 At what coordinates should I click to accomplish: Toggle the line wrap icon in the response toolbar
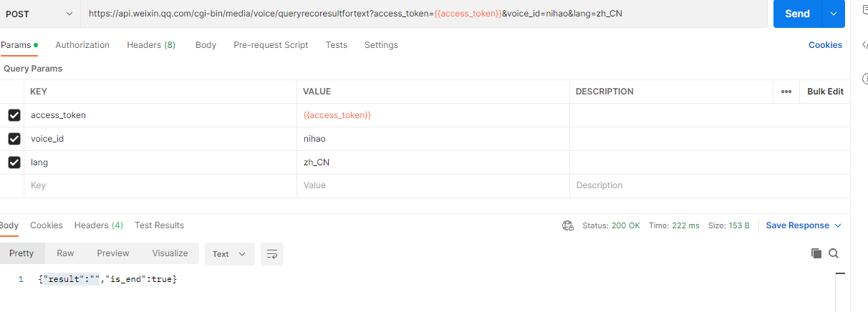click(271, 254)
